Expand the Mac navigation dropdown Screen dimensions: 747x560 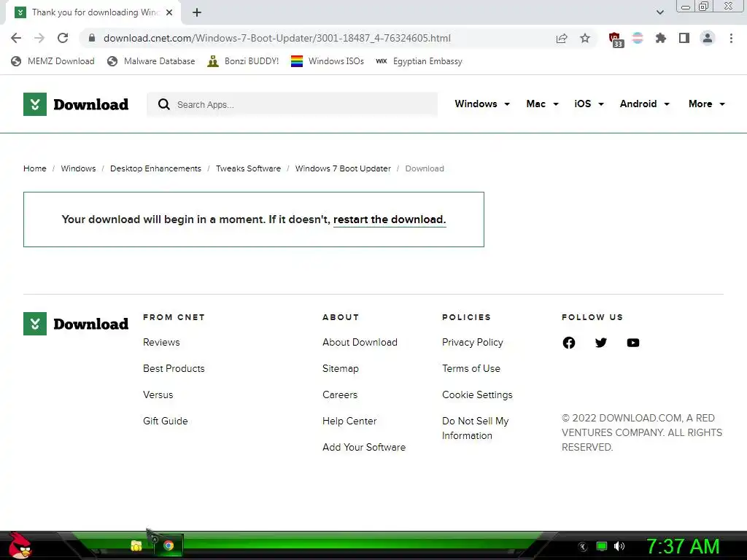(x=542, y=104)
